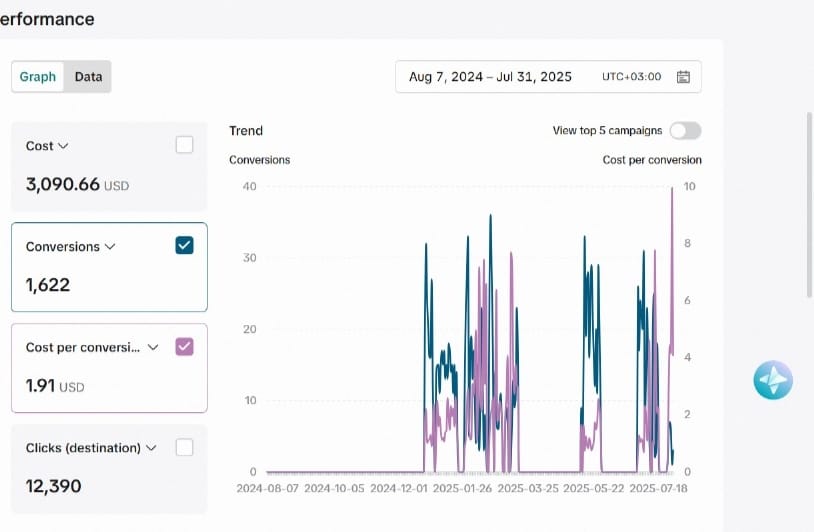The width and height of the screenshot is (814, 532).
Task: Click the calendar icon in date picker
Action: tap(684, 77)
